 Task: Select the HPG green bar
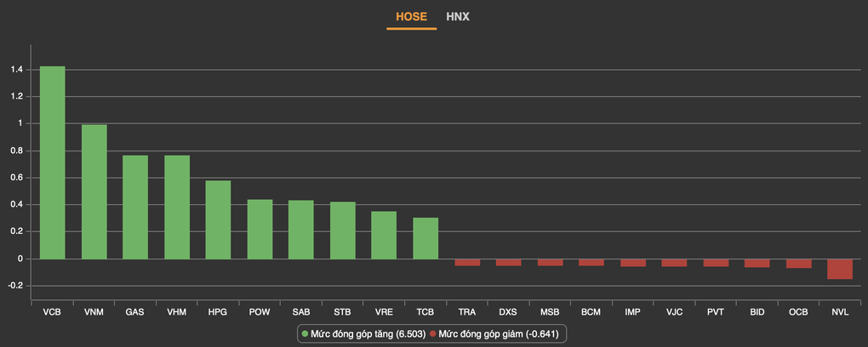pos(218,219)
